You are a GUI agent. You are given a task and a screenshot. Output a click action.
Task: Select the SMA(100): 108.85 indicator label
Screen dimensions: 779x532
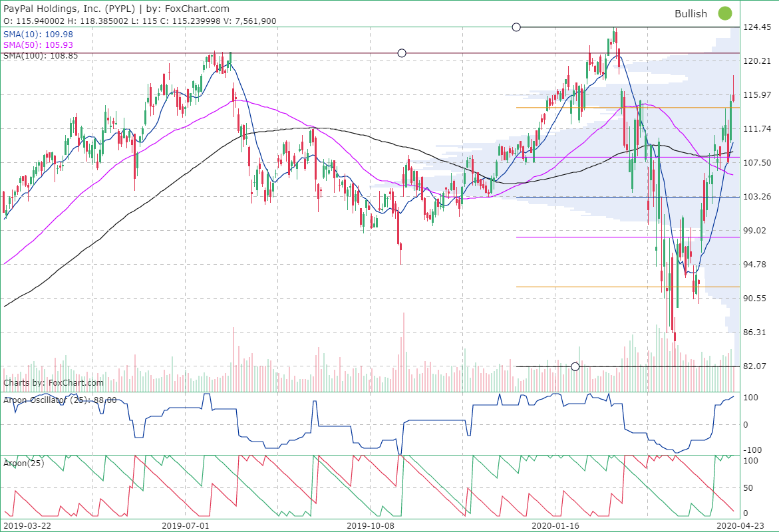41,55
